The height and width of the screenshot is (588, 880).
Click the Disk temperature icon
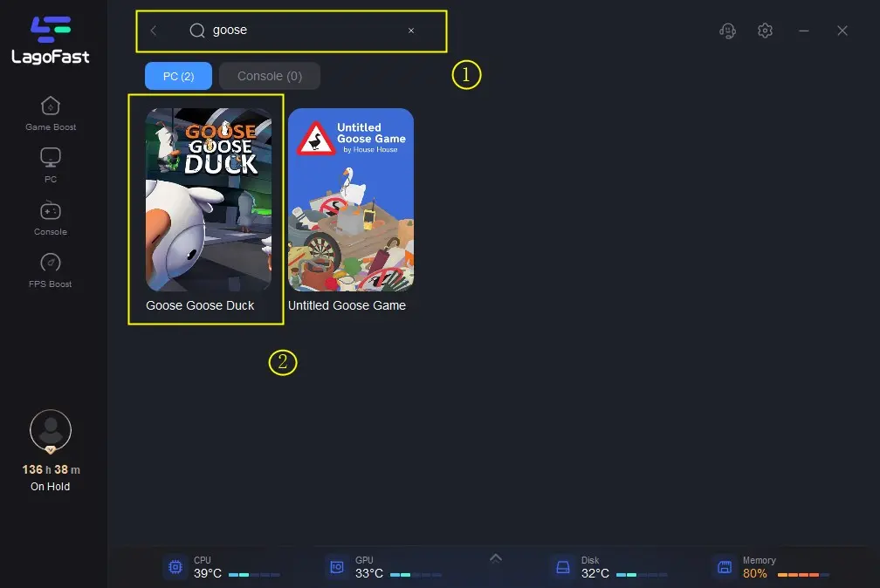(x=562, y=567)
